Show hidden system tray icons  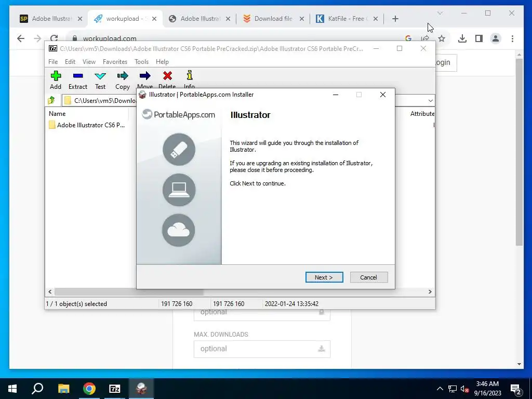pos(440,389)
